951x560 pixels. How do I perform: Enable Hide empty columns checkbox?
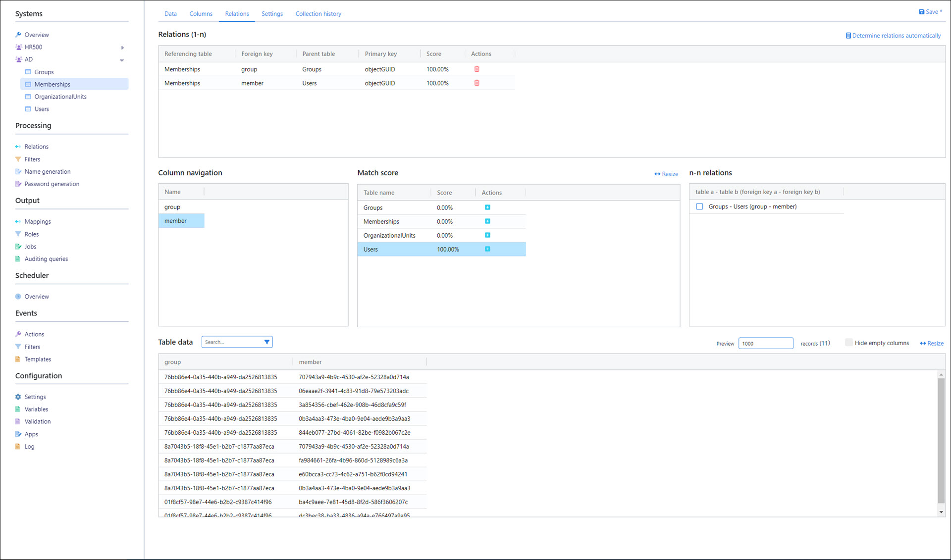848,343
